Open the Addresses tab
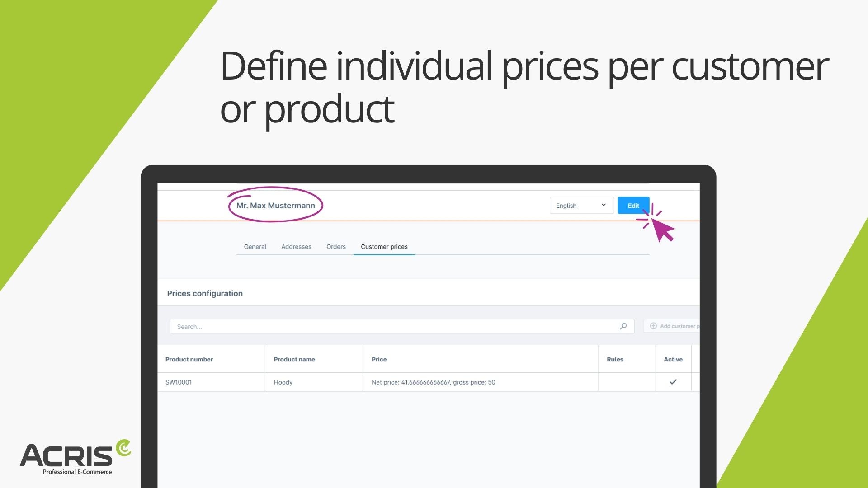 296,247
